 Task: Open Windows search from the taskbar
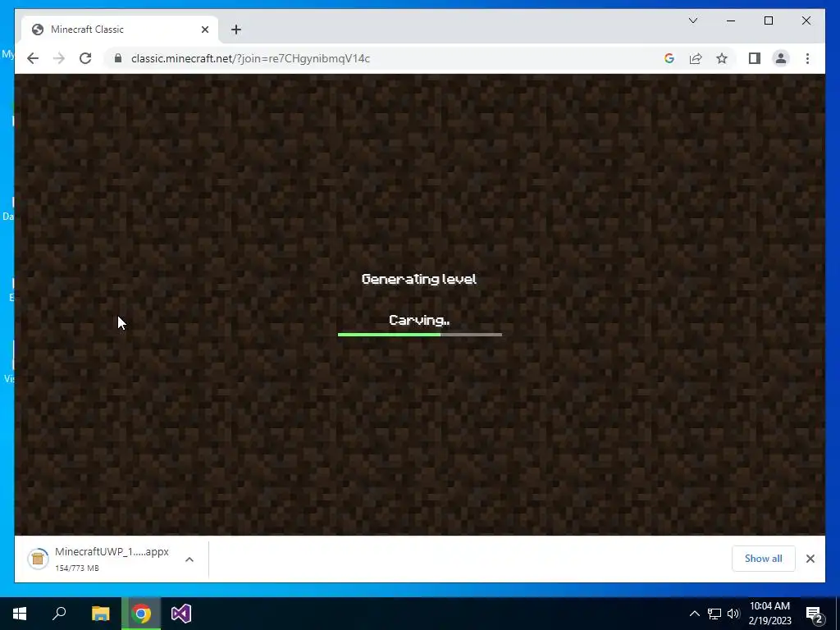click(x=59, y=614)
